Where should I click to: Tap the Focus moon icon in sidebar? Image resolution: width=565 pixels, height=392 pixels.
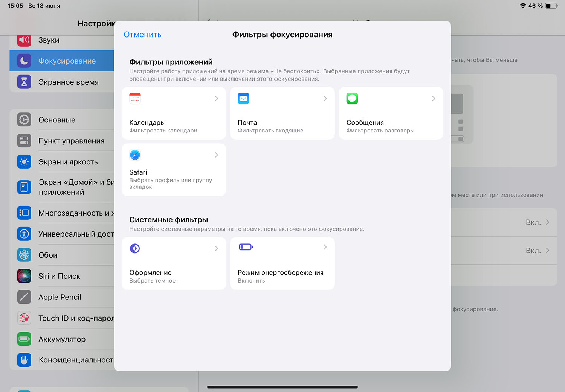pyautogui.click(x=24, y=61)
